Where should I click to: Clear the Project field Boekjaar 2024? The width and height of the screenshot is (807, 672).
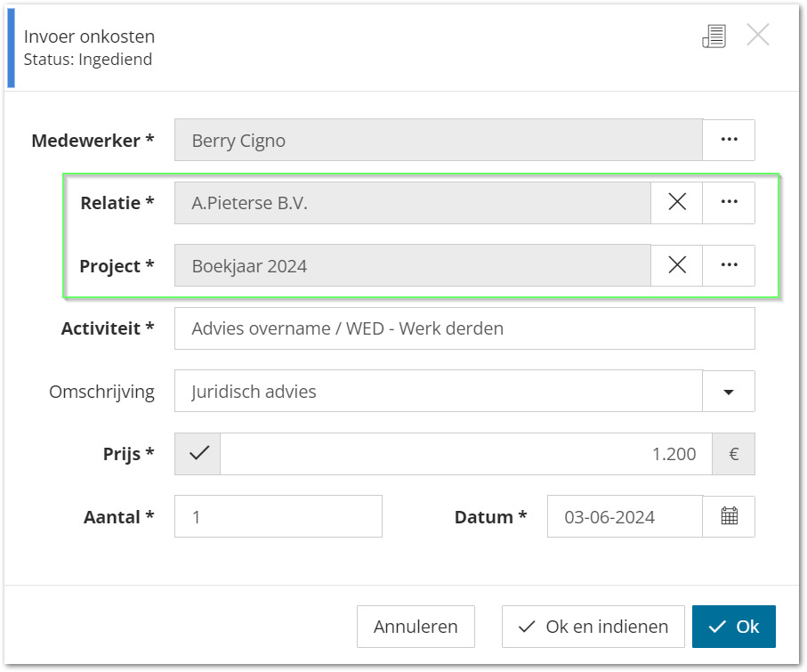click(677, 266)
